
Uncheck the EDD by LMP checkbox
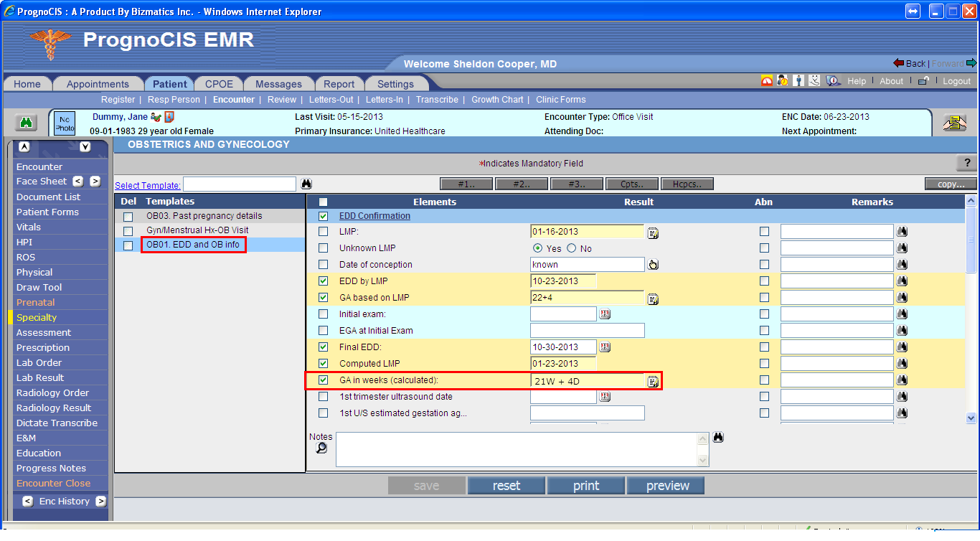click(323, 281)
